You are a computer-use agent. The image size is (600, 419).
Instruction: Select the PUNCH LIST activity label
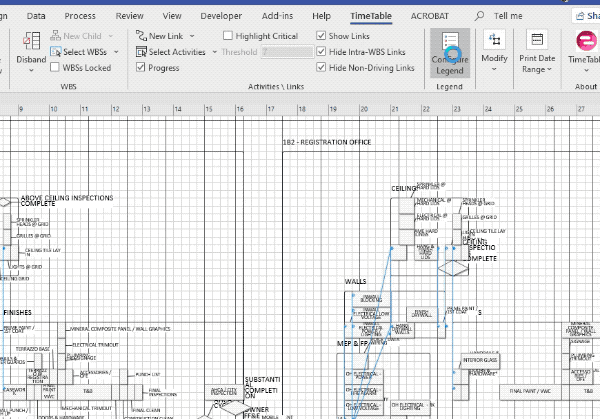pos(148,374)
